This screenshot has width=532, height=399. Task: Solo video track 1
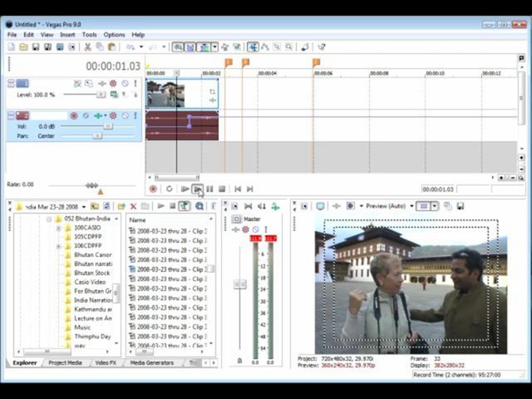click(x=135, y=83)
